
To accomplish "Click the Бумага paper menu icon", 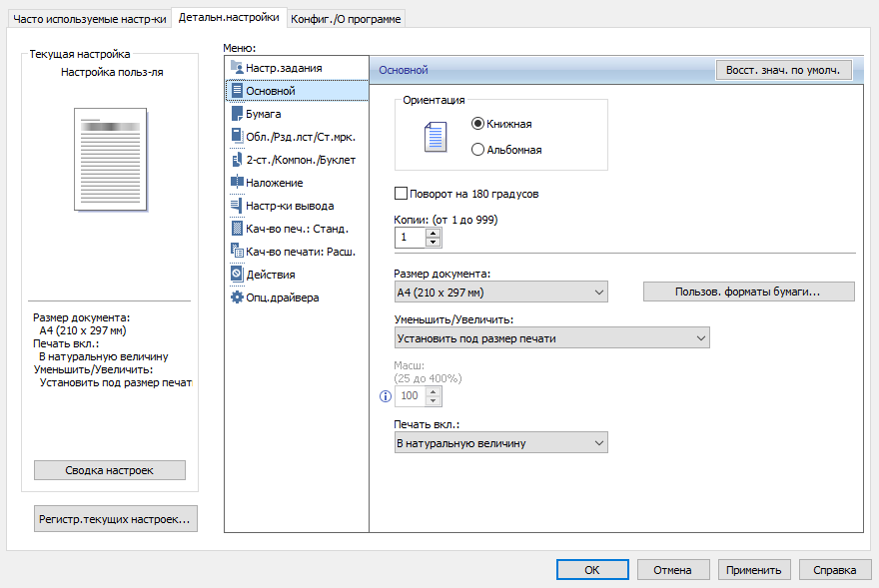I will pyautogui.click(x=237, y=114).
